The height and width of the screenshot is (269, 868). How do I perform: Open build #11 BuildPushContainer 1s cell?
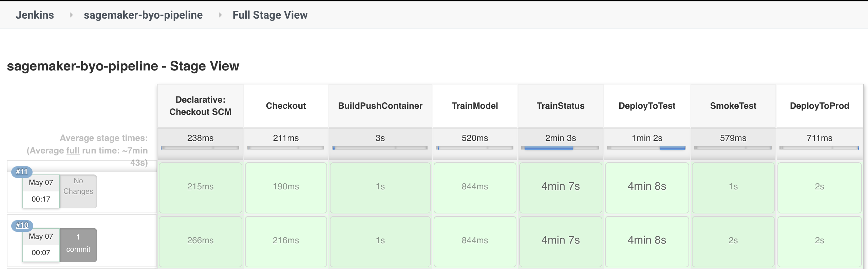click(380, 188)
